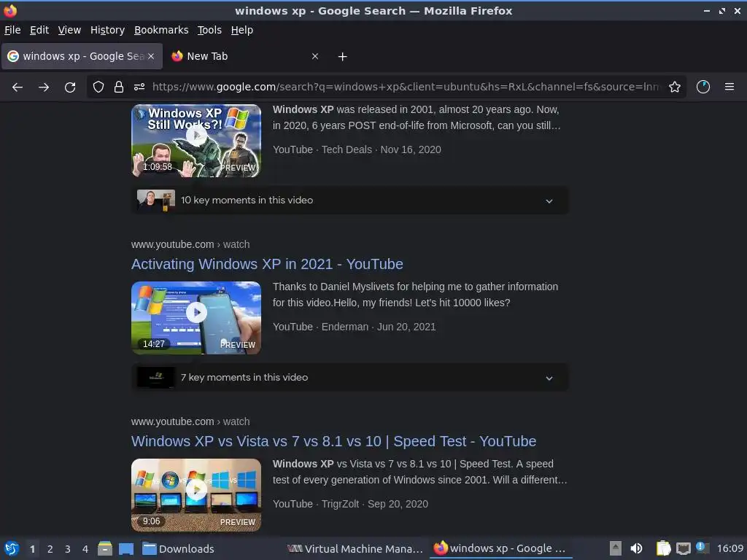Switch to Virtual Machine Manager window
This screenshot has width=747, height=560.
click(355, 549)
